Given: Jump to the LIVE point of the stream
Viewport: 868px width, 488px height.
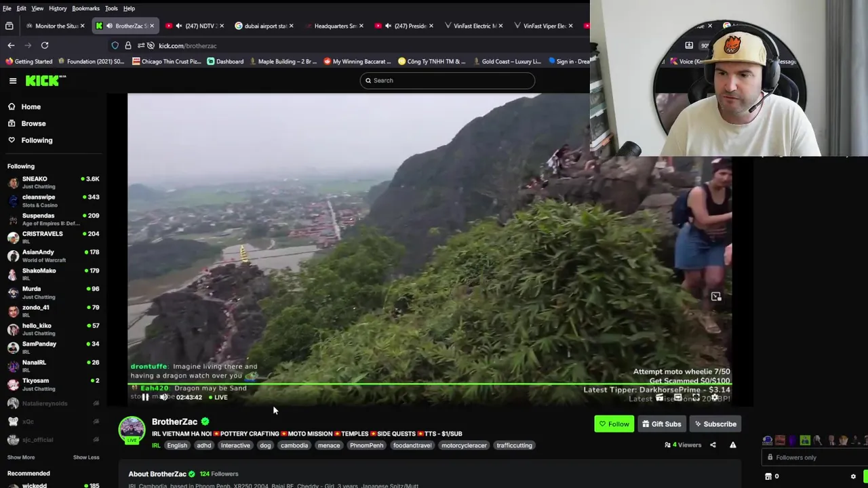Looking at the screenshot, I should pos(218,397).
